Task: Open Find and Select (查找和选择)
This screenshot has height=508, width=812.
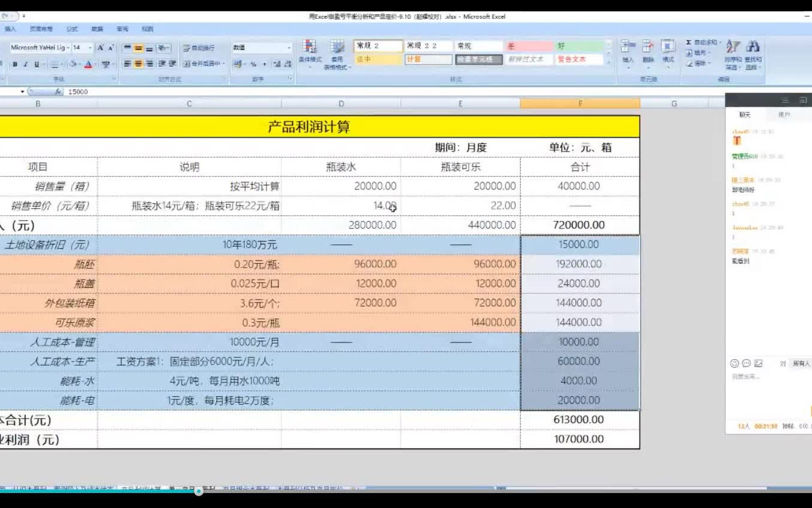Action: [x=753, y=54]
